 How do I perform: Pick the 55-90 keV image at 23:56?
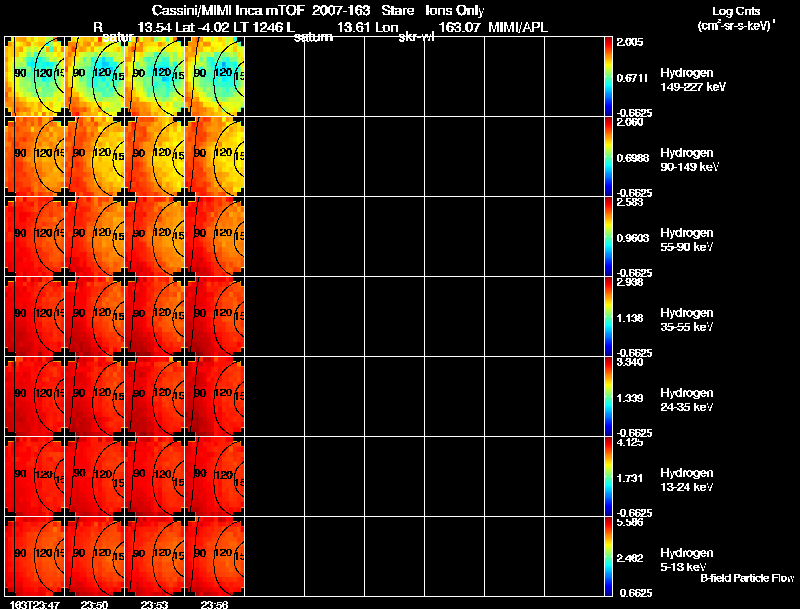[215, 237]
